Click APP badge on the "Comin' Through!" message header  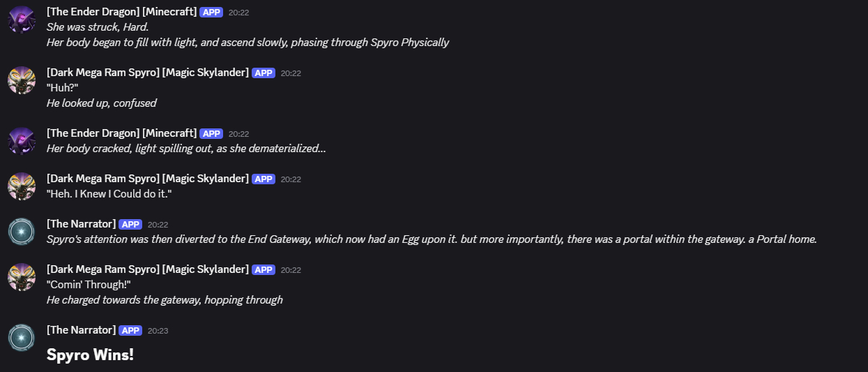coord(264,269)
